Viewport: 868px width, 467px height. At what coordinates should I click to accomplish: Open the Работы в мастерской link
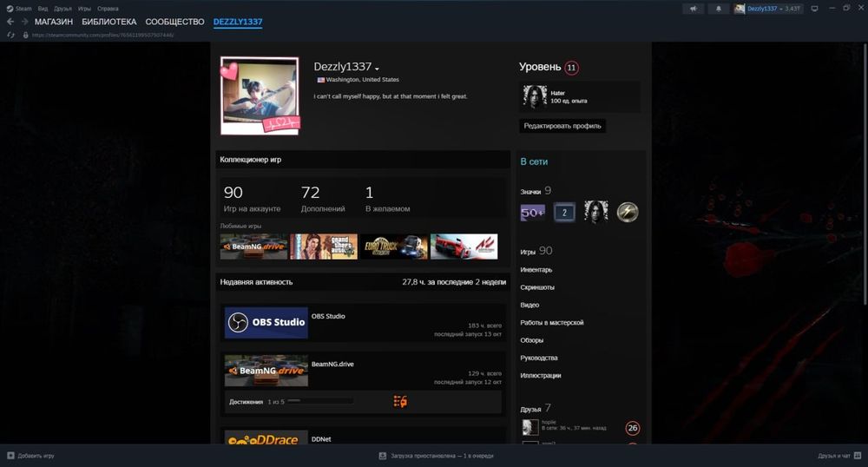pos(551,323)
